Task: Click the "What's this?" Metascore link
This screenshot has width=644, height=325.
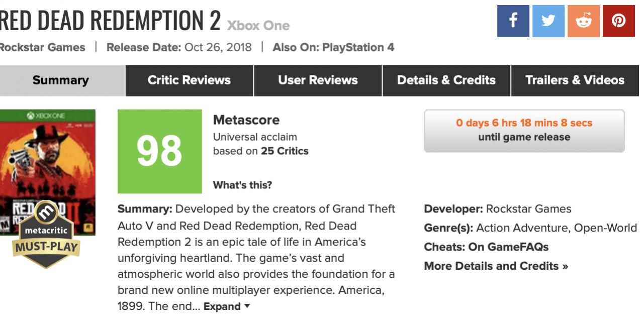Action: pyautogui.click(x=242, y=185)
